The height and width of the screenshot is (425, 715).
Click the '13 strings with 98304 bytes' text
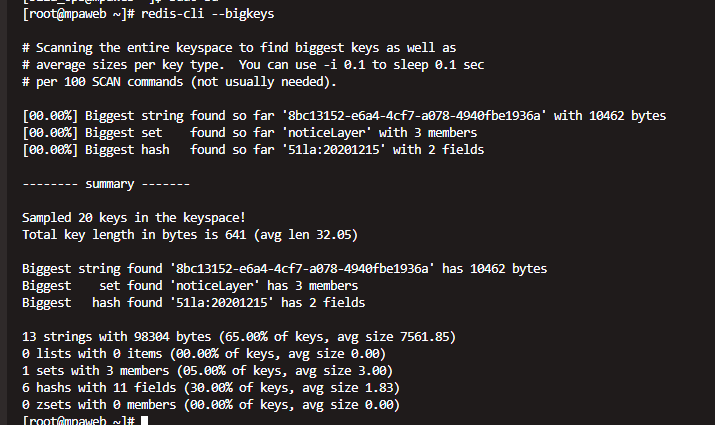[116, 336]
